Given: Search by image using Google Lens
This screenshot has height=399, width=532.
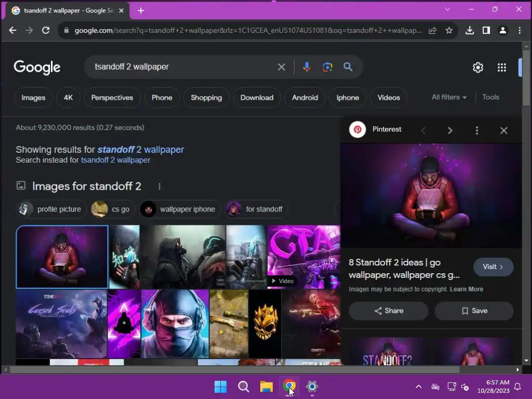Looking at the screenshot, I should pyautogui.click(x=327, y=67).
